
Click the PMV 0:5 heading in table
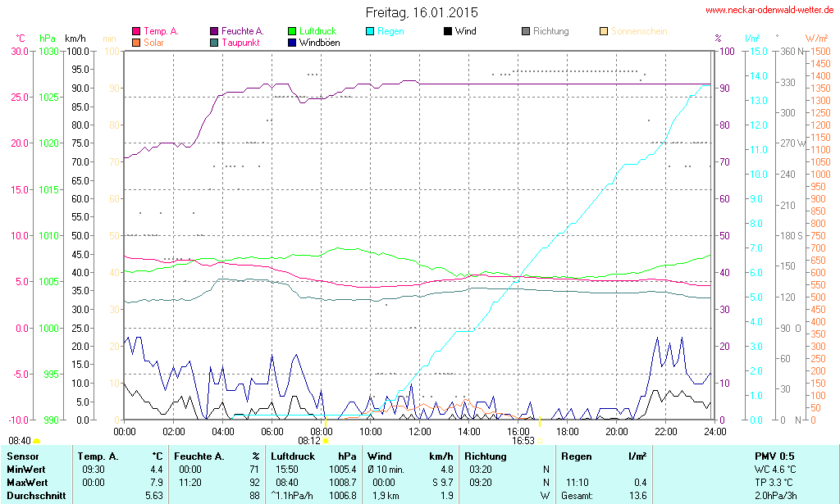pos(774,456)
